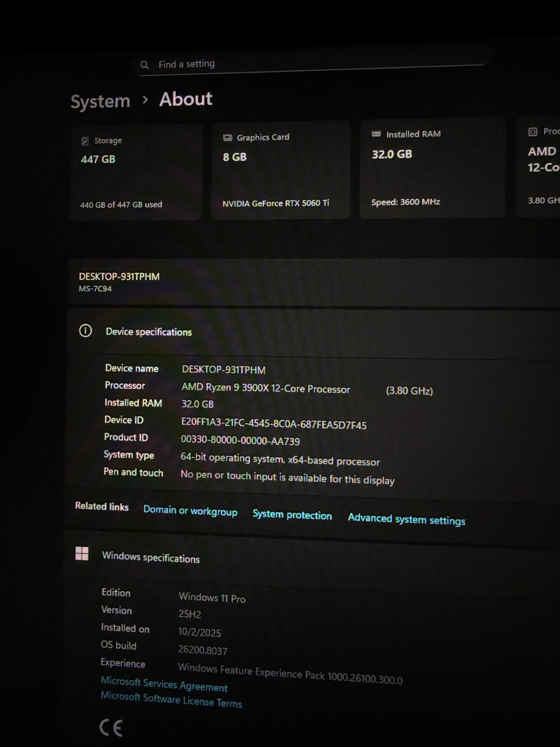Image resolution: width=560 pixels, height=747 pixels.
Task: Select the (3.80 GHz) processor speed
Action: [409, 391]
